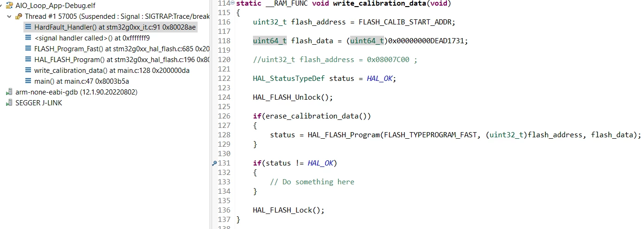Select main() at main.c:47 frame
Image resolution: width=644 pixels, height=229 pixels.
click(82, 81)
